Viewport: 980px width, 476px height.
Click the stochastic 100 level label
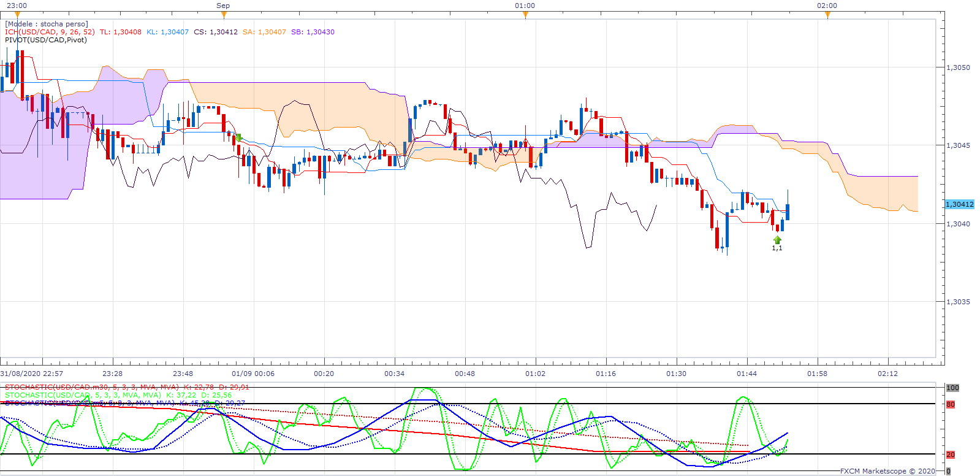coord(952,388)
